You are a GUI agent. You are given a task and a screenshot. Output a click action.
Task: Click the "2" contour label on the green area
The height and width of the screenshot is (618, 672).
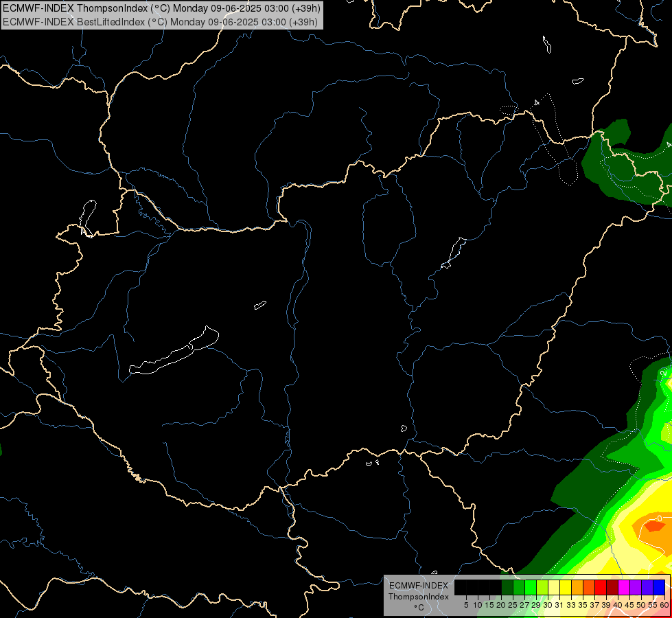tap(664, 373)
